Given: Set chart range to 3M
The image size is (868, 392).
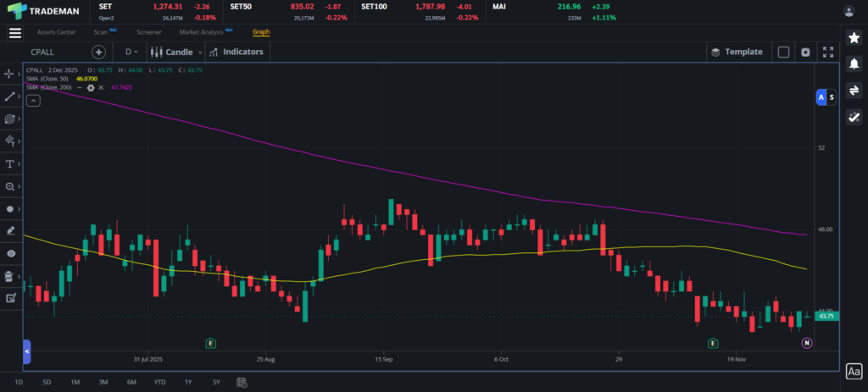Looking at the screenshot, I should coord(103,382).
